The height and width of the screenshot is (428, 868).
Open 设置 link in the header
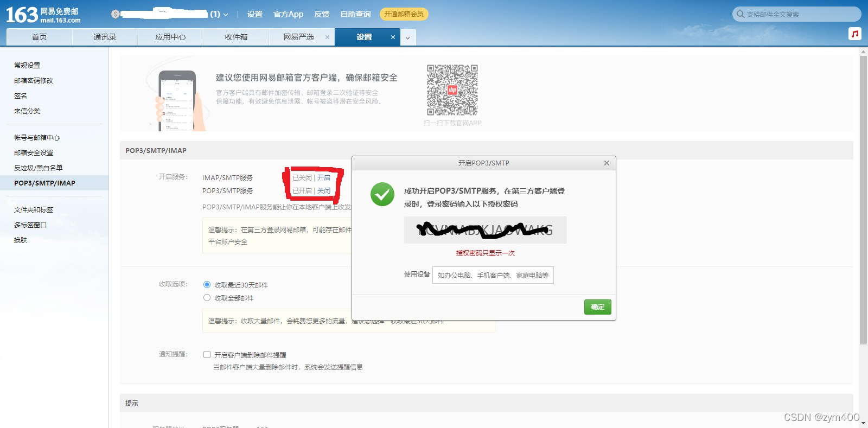254,14
